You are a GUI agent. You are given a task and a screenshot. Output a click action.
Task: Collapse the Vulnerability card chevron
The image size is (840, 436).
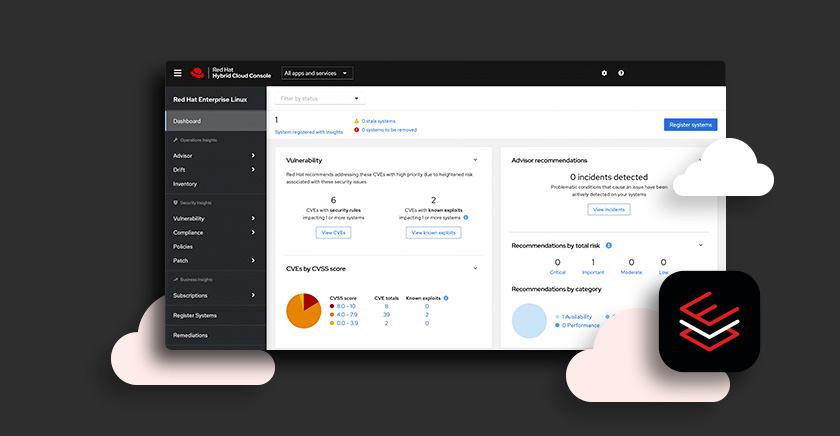tap(475, 160)
